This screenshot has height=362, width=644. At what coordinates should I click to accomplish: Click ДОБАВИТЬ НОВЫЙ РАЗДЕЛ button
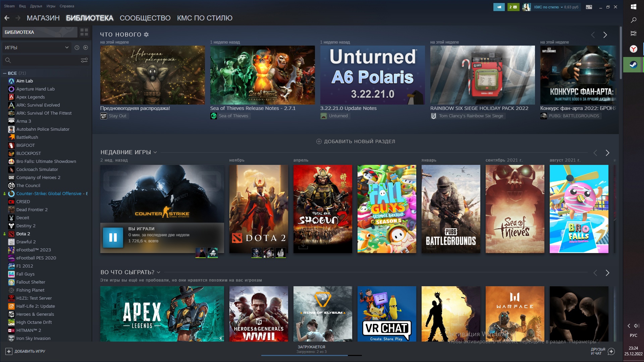coord(356,141)
